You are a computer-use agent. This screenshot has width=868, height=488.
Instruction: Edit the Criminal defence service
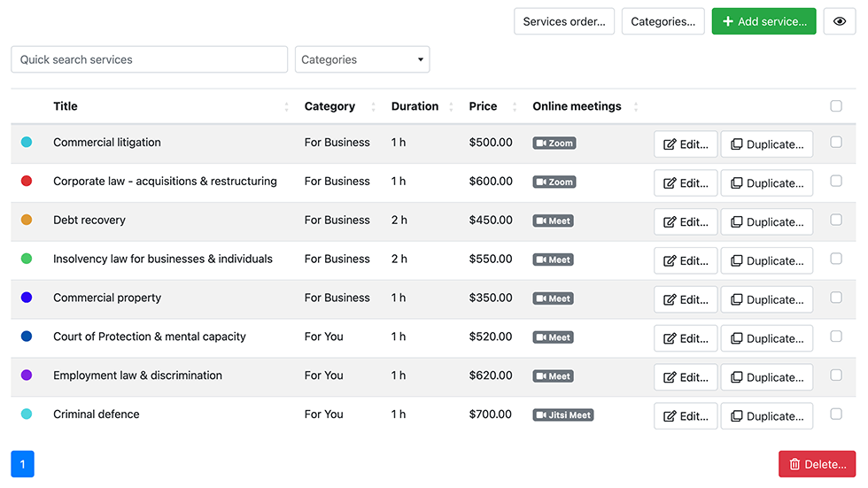coord(686,415)
